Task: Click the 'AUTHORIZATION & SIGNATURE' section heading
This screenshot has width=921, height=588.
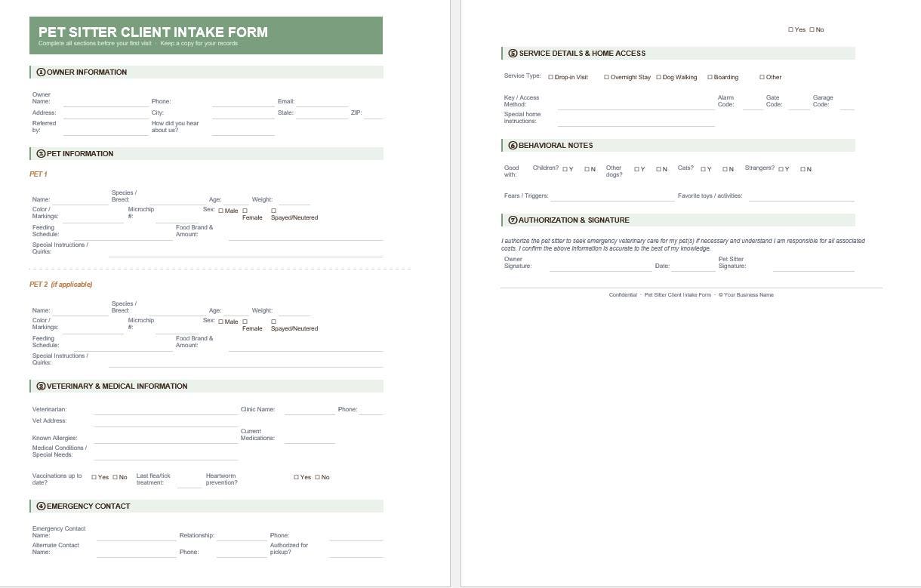Action: click(574, 220)
